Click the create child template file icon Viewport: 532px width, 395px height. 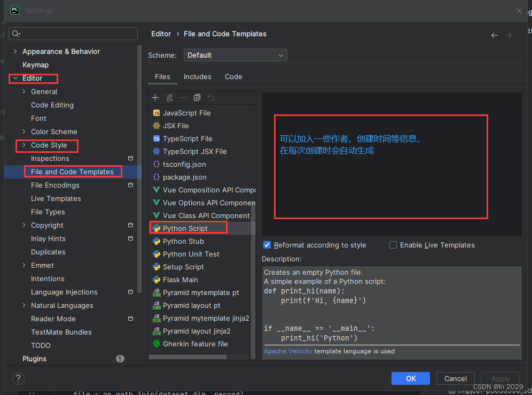[x=170, y=98]
